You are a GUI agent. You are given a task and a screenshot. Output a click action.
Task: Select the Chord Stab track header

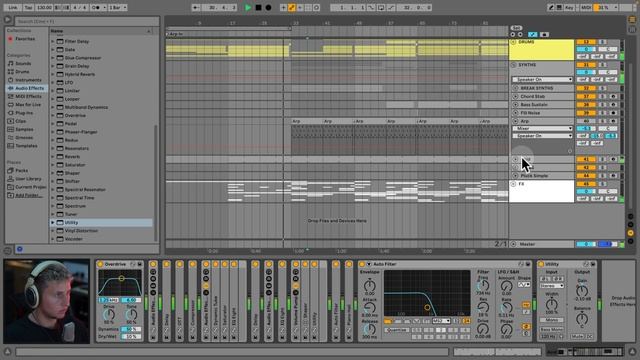click(542, 96)
